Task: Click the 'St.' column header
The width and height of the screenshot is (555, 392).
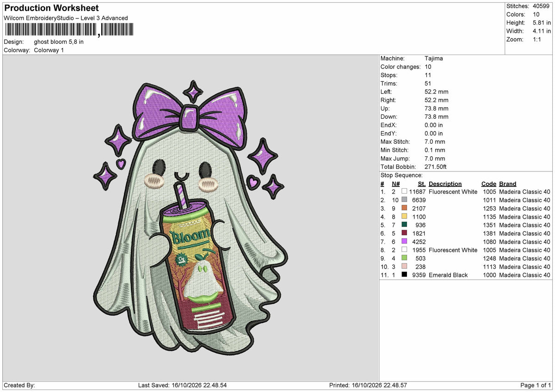Action: click(x=421, y=184)
